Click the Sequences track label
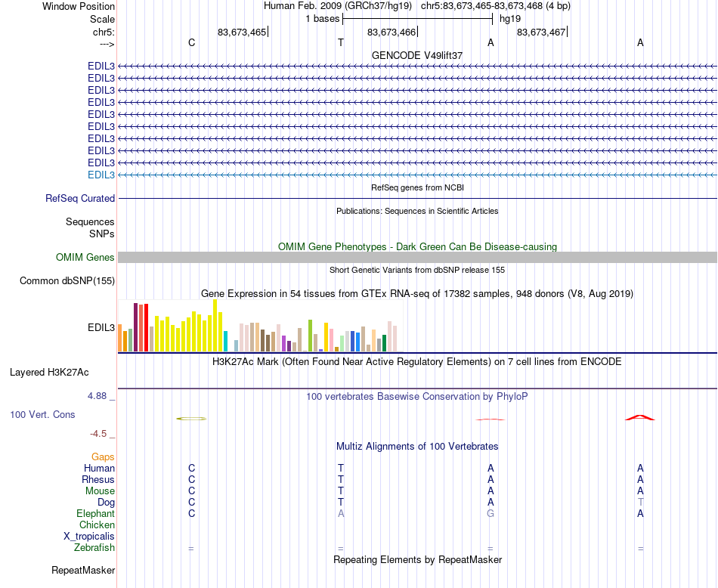This screenshot has height=588, width=718. (90, 221)
